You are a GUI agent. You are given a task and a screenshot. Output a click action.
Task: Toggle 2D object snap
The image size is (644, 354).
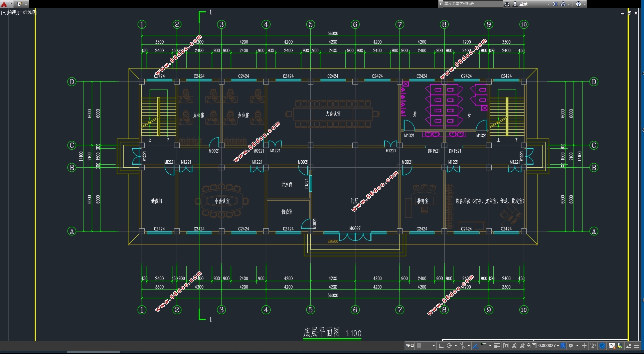(484, 346)
